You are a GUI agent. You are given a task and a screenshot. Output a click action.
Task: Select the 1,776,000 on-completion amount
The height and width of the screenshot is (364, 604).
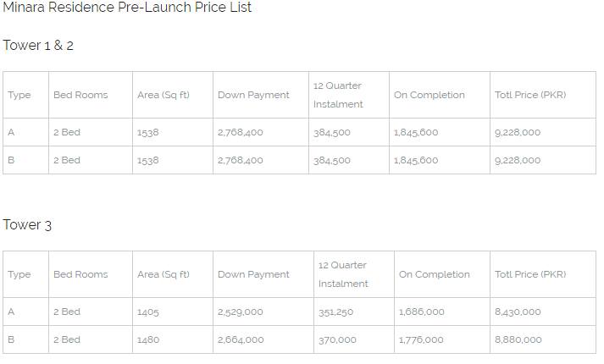click(421, 340)
